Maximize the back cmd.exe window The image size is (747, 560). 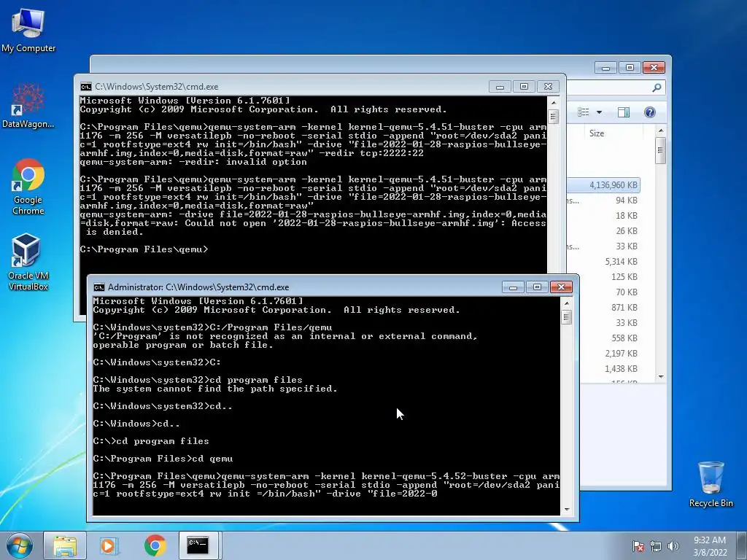pos(524,87)
